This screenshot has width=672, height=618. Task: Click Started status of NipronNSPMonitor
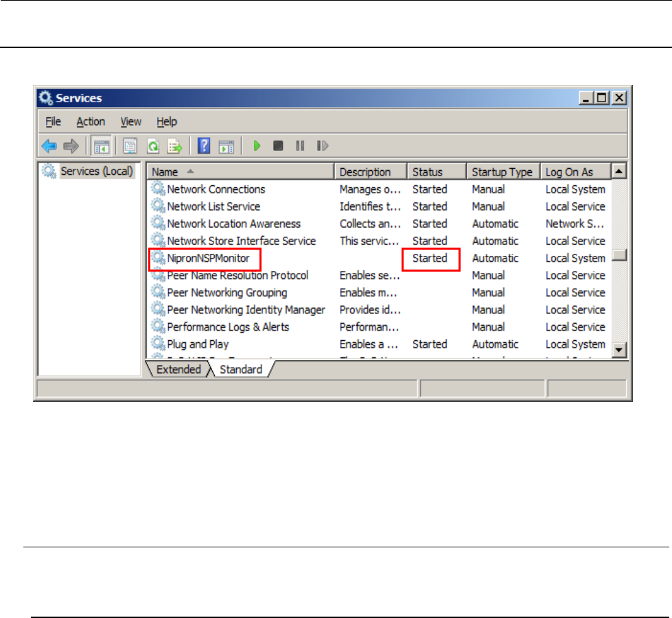[430, 259]
